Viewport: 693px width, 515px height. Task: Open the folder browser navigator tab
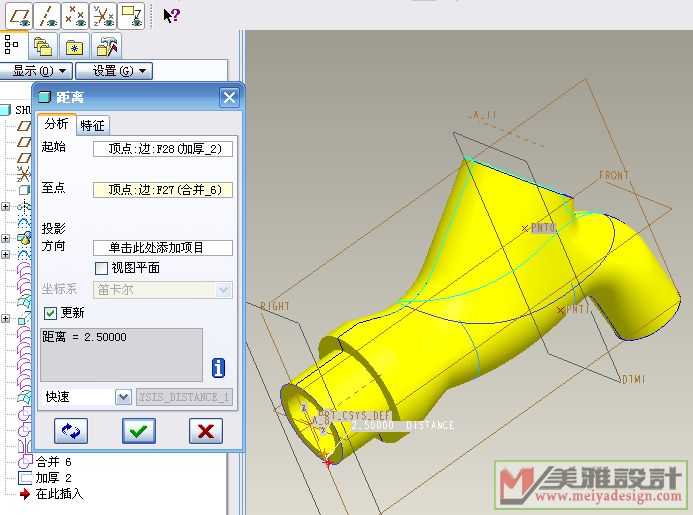tap(42, 46)
